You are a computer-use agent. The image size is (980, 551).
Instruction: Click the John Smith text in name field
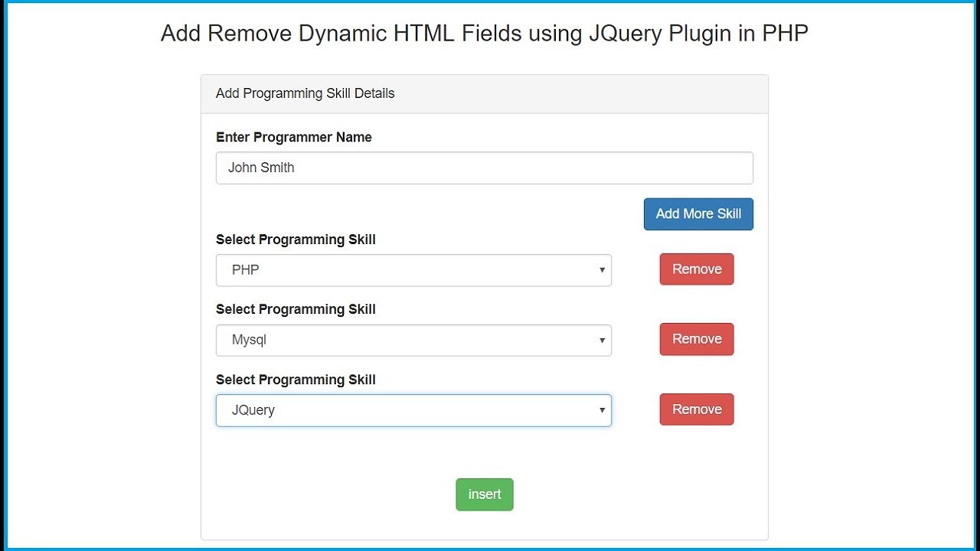261,168
